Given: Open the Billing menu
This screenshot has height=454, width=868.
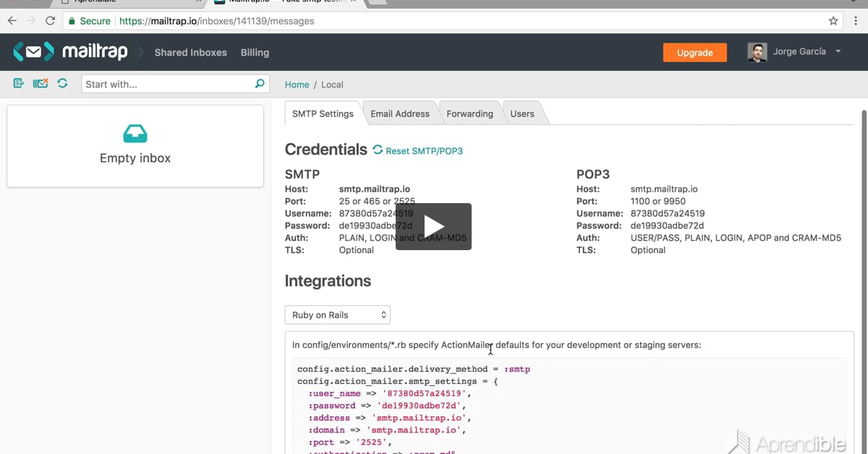Looking at the screenshot, I should click(x=255, y=53).
